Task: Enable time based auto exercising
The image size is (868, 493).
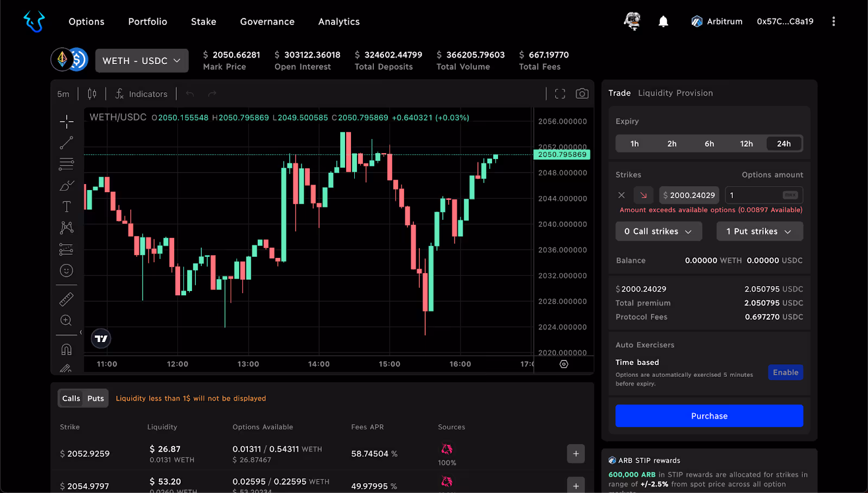Action: pyautogui.click(x=785, y=372)
